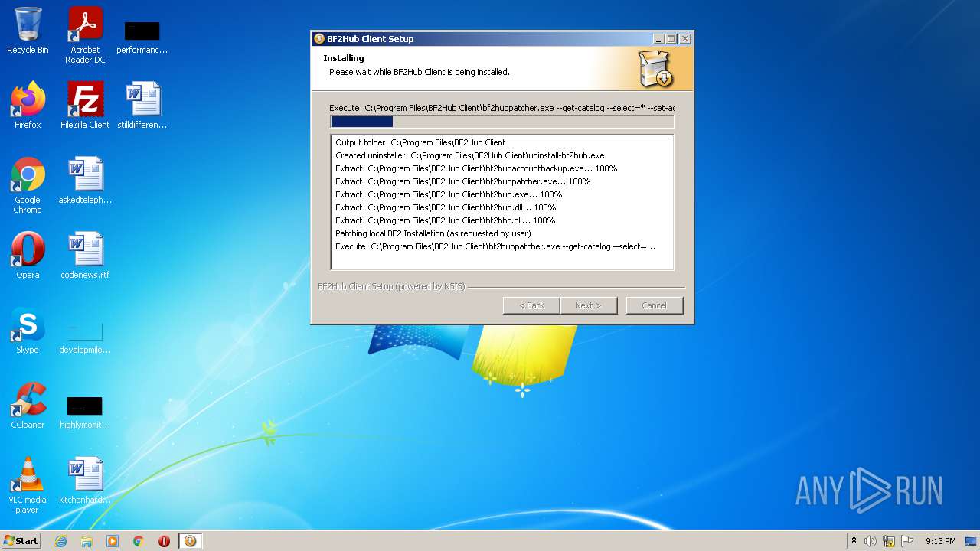Open Windows Media Player taskbar icon
980x551 pixels.
[x=113, y=541]
